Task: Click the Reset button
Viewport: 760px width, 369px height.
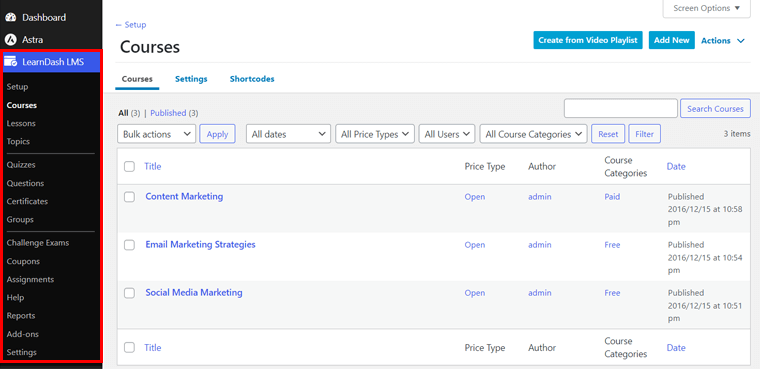Action: 608,134
